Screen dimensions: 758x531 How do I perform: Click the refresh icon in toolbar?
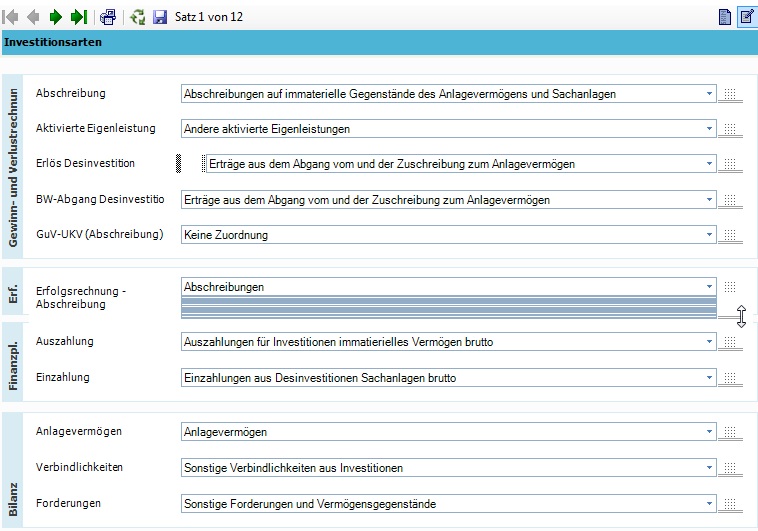[138, 17]
